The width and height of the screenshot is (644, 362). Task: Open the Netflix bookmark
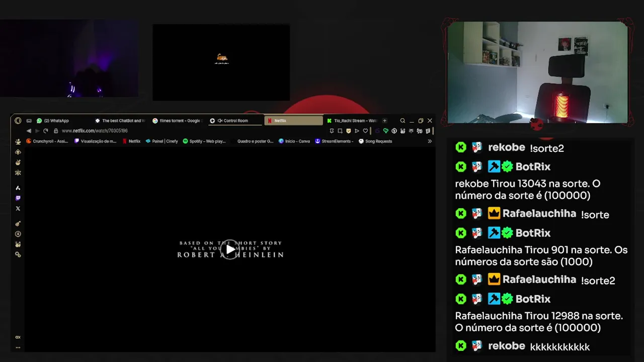pos(131,141)
